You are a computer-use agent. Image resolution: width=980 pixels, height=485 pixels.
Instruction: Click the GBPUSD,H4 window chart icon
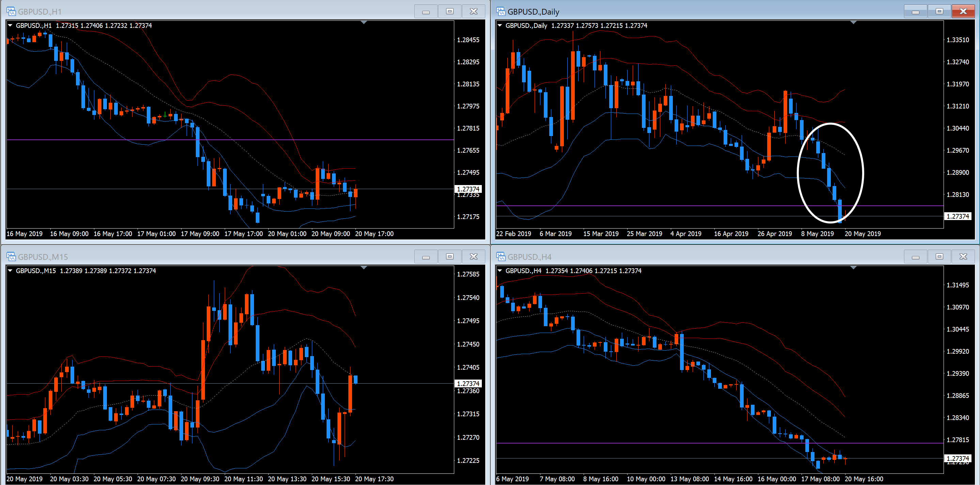[501, 256]
